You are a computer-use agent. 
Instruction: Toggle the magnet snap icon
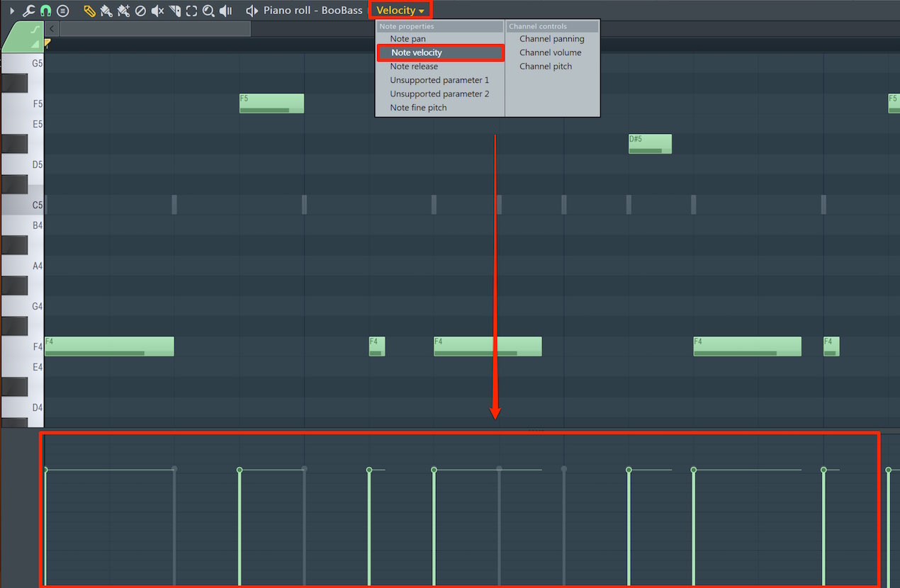(x=45, y=11)
